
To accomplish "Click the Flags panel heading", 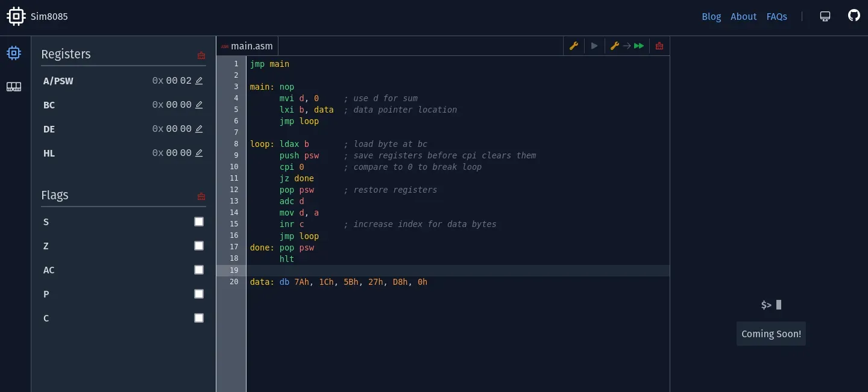I will click(x=55, y=195).
